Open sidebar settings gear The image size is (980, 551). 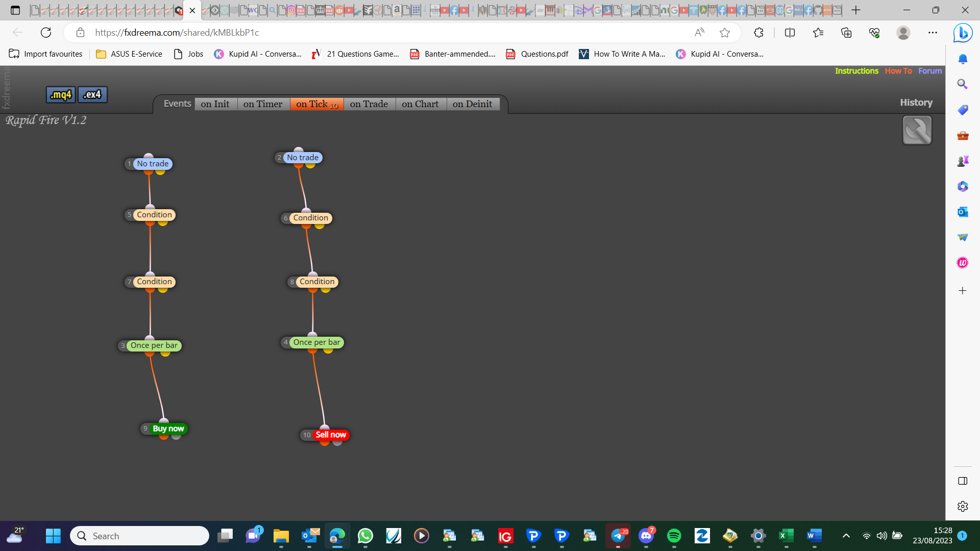pos(963,506)
